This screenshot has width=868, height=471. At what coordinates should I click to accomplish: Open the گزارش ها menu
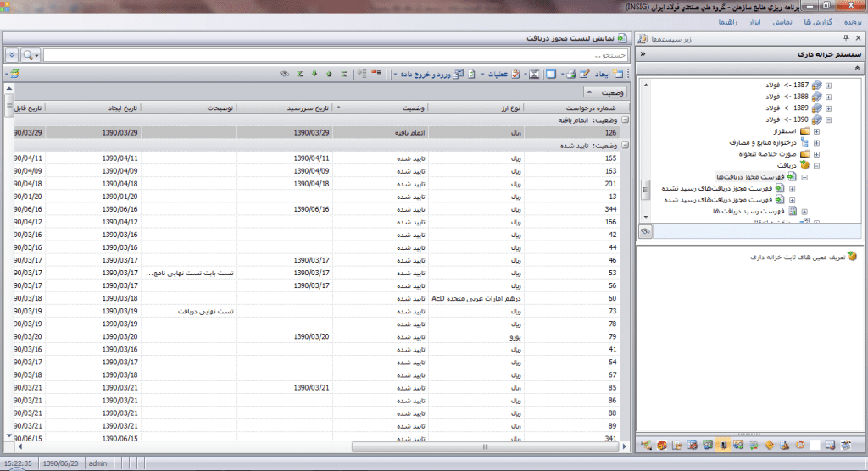(x=815, y=21)
